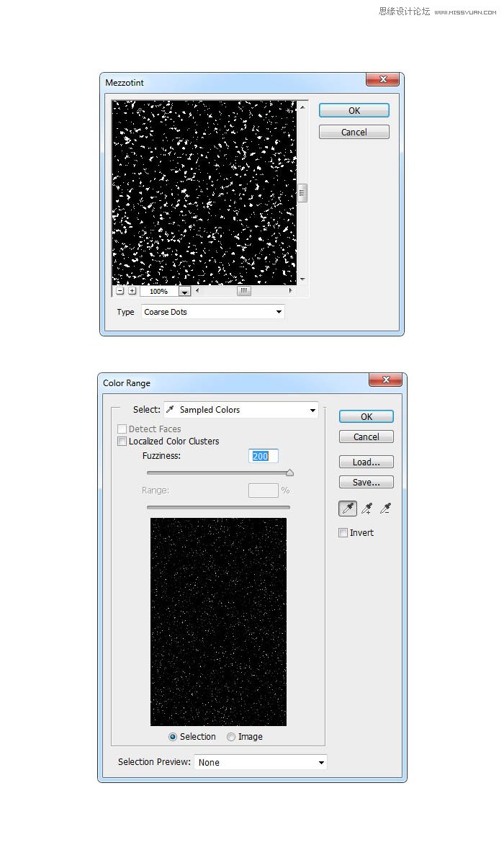Image resolution: width=504 pixels, height=855 pixels.
Task: Expand the Select Sampled Colors dropdown
Action: tap(241, 410)
